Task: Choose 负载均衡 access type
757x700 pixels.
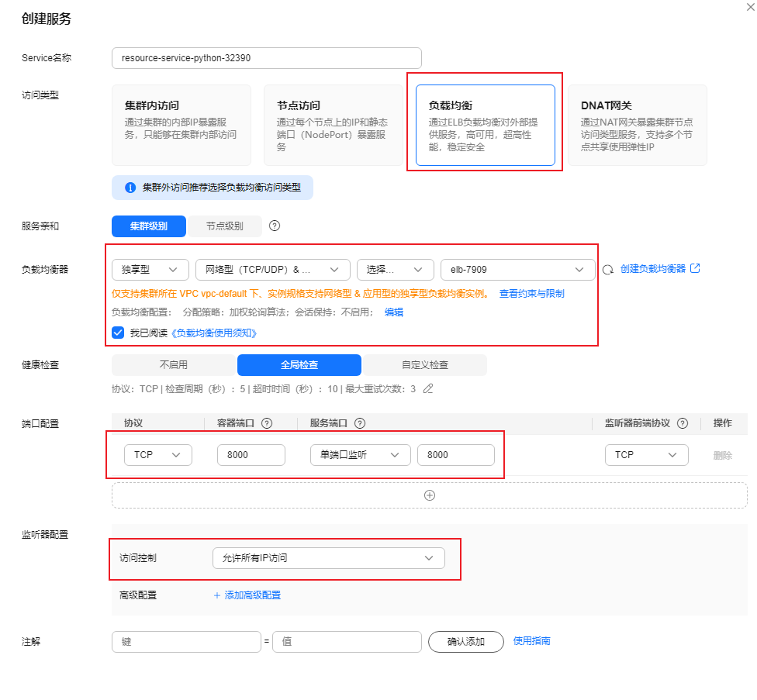Action: pos(486,126)
